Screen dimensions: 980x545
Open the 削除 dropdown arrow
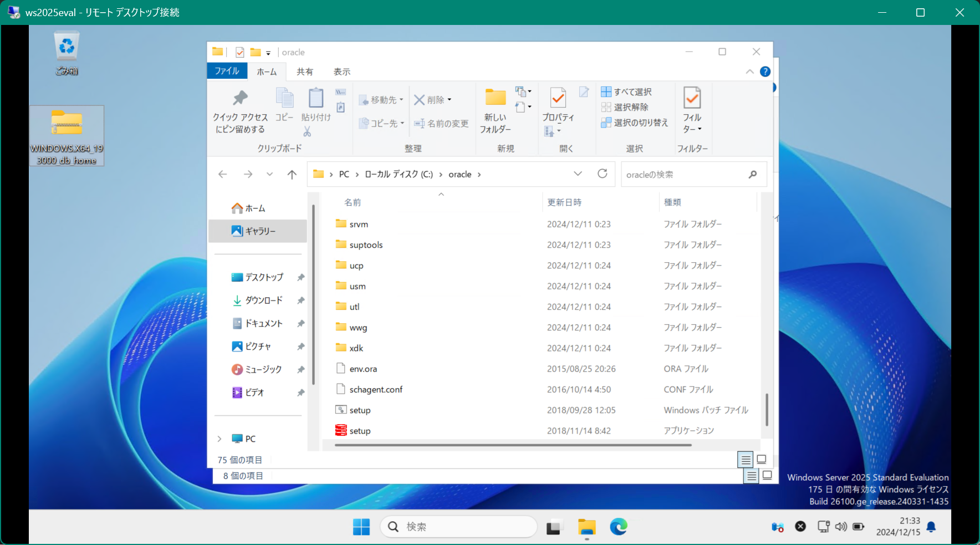click(x=448, y=99)
